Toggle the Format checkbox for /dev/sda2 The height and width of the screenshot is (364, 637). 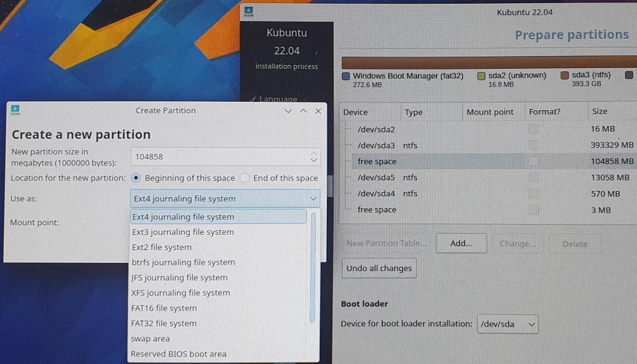click(533, 129)
